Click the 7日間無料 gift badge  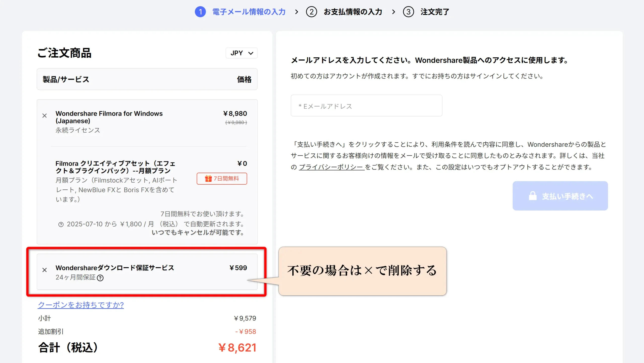pos(222,179)
